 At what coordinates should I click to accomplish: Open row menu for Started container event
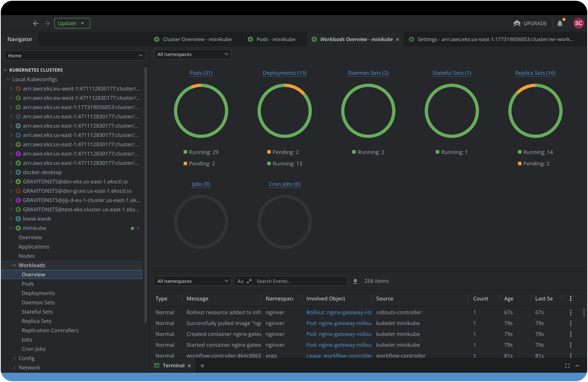point(571,345)
